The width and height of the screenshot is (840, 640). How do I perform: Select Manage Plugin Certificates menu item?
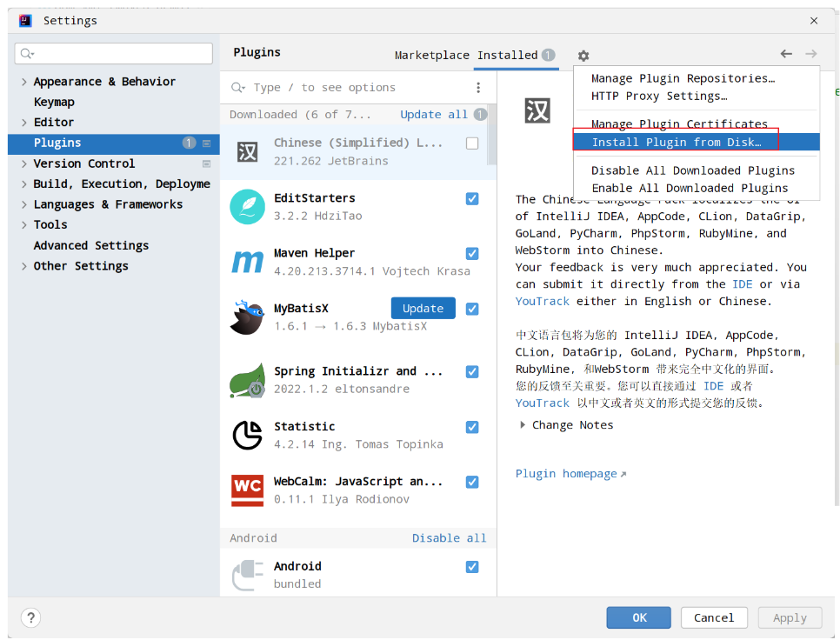click(697, 124)
